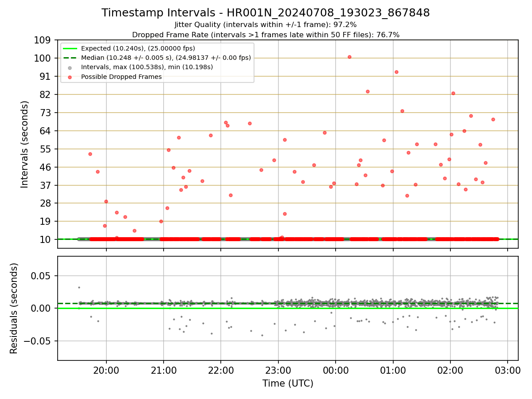
Task: Click the red dropped-frame point near 93 seconds
Action: tap(396, 72)
